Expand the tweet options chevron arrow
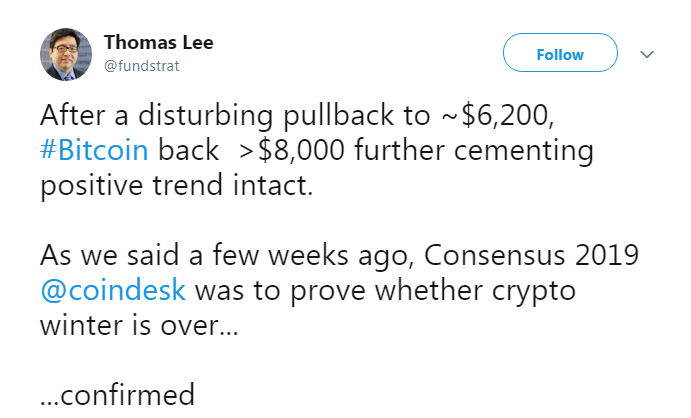The width and height of the screenshot is (691, 418). pyautogui.click(x=646, y=54)
